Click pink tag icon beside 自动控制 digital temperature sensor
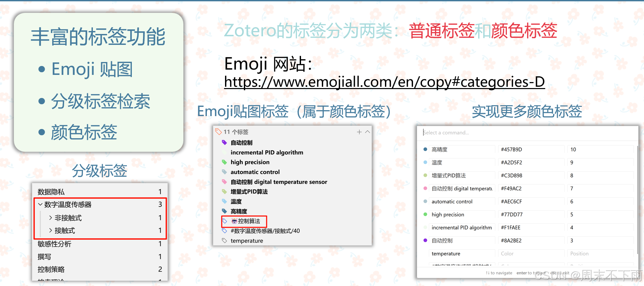The width and height of the screenshot is (644, 286). click(x=224, y=182)
